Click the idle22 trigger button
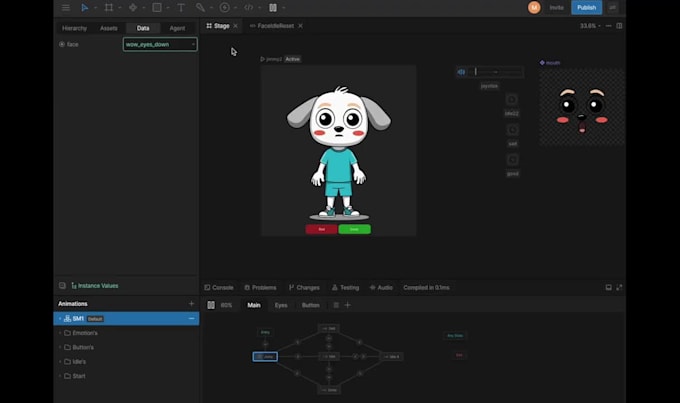This screenshot has width=680, height=403. [x=512, y=99]
